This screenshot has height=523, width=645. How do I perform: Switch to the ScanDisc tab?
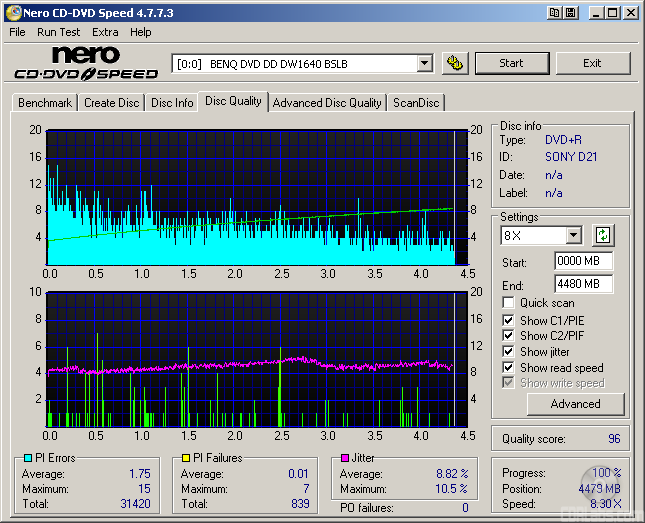[415, 103]
